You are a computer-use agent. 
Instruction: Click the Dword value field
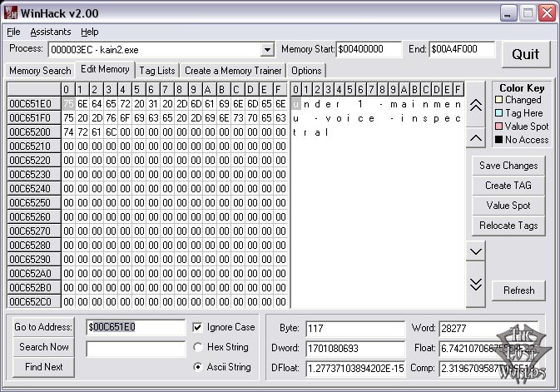click(x=355, y=349)
